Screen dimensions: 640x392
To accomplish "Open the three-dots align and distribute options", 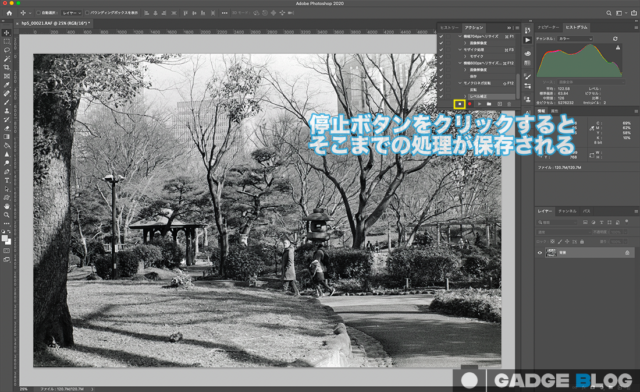I will (224, 13).
